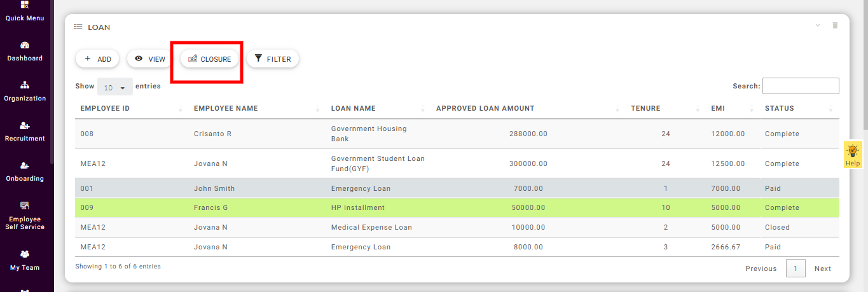Click the Help lightbulb icon
The height and width of the screenshot is (292, 868).
[x=853, y=151]
